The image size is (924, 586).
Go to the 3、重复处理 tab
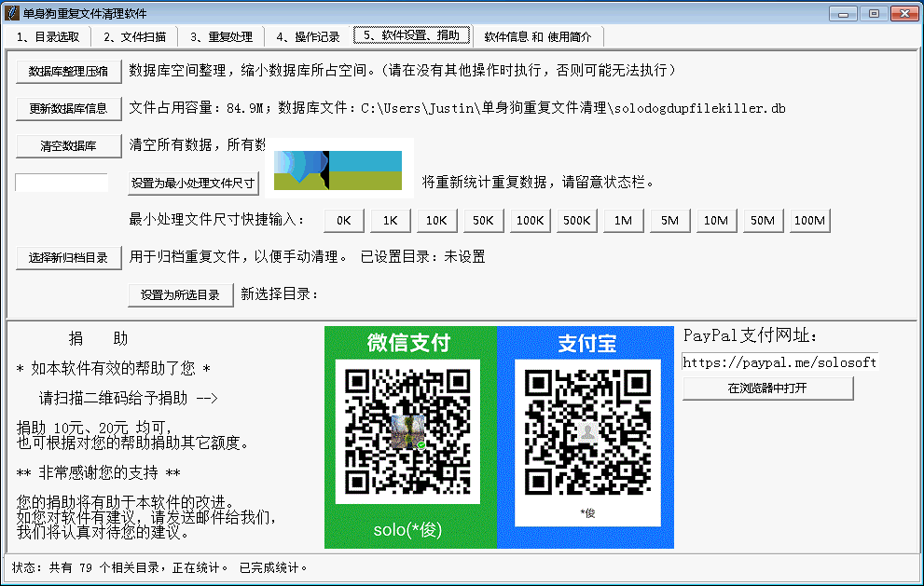[221, 36]
